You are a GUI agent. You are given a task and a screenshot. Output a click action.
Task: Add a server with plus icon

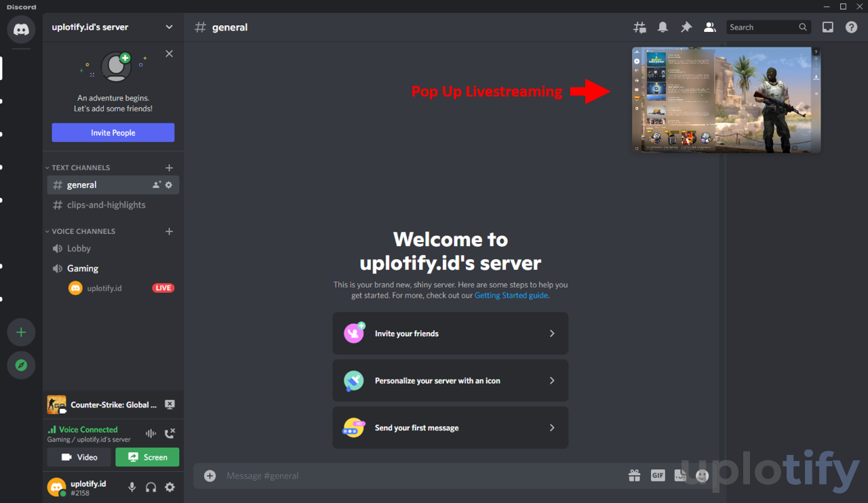(21, 332)
